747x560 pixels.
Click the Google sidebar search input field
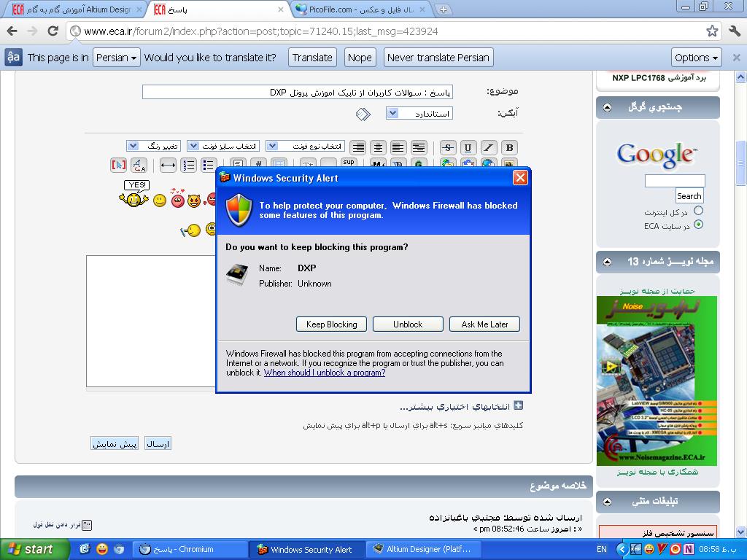coord(675,181)
